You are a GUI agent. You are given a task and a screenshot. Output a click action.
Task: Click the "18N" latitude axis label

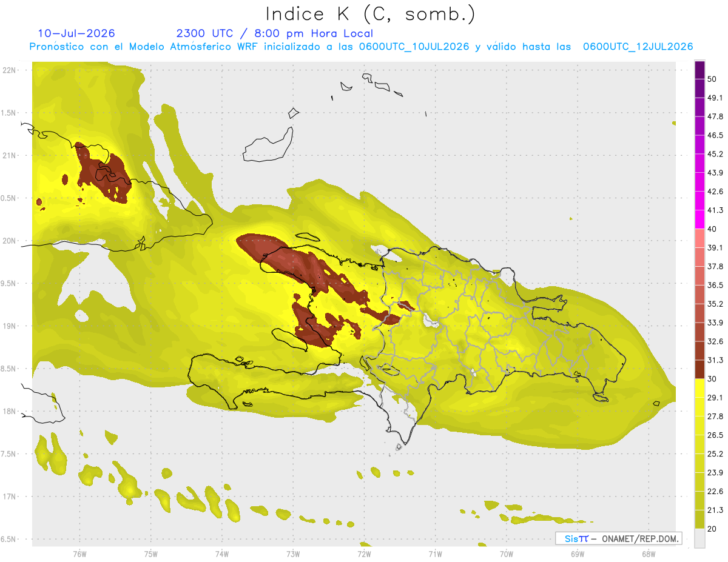pyautogui.click(x=10, y=411)
